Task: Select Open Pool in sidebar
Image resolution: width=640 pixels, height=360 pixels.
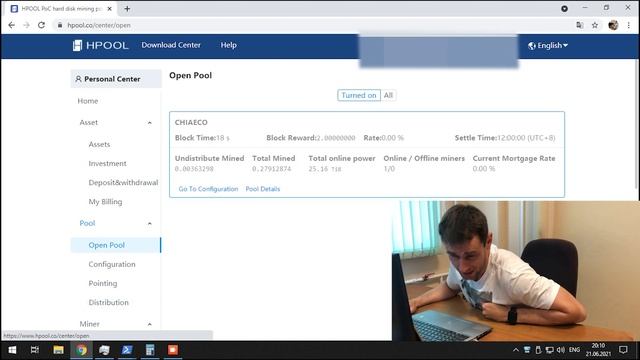Action: 116,245
